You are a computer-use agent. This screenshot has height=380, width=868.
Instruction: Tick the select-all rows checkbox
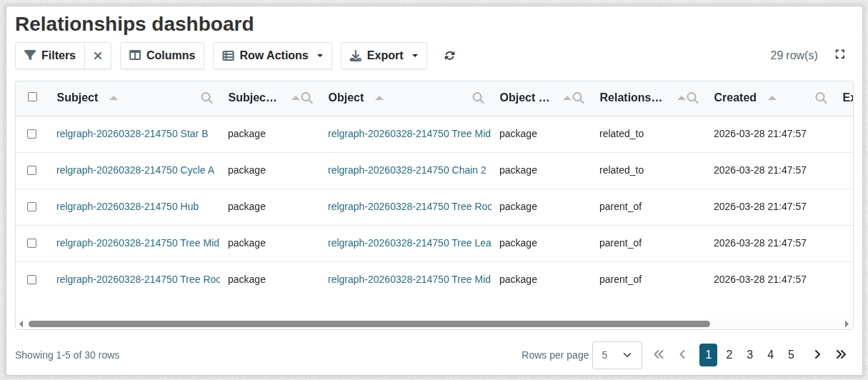coord(32,97)
